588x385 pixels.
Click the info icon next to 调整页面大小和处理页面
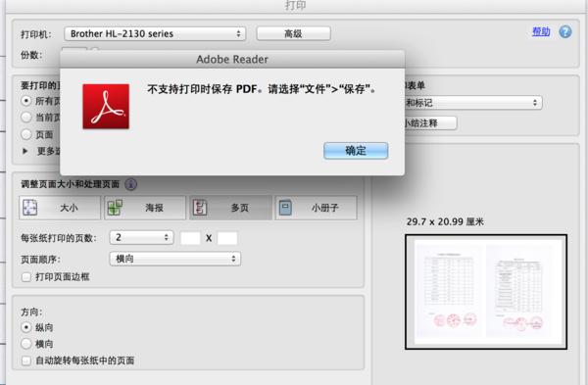(130, 184)
